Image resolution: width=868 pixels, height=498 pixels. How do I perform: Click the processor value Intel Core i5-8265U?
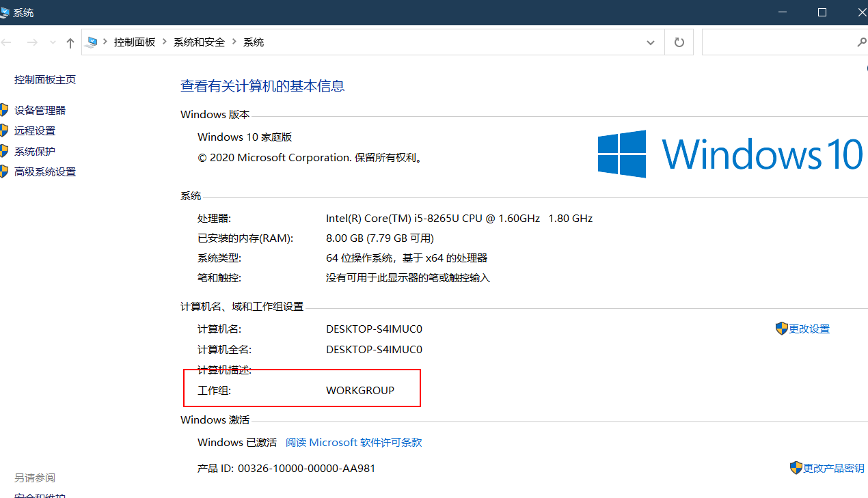(459, 219)
